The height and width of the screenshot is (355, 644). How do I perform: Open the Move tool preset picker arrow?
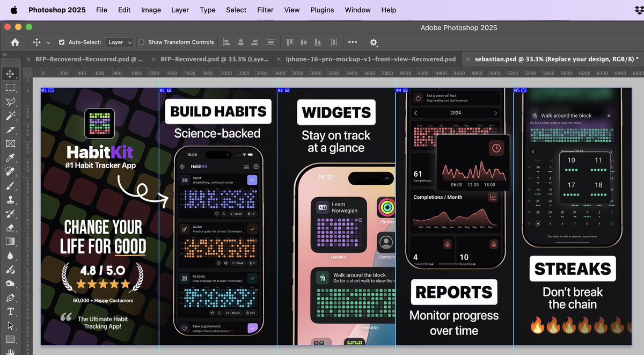coord(49,42)
